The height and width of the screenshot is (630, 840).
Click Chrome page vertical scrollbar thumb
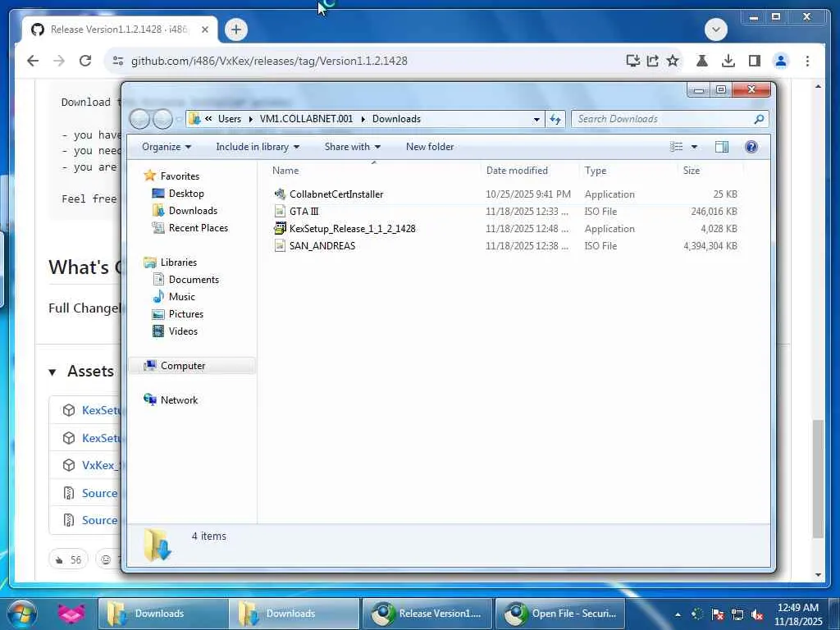[818, 479]
